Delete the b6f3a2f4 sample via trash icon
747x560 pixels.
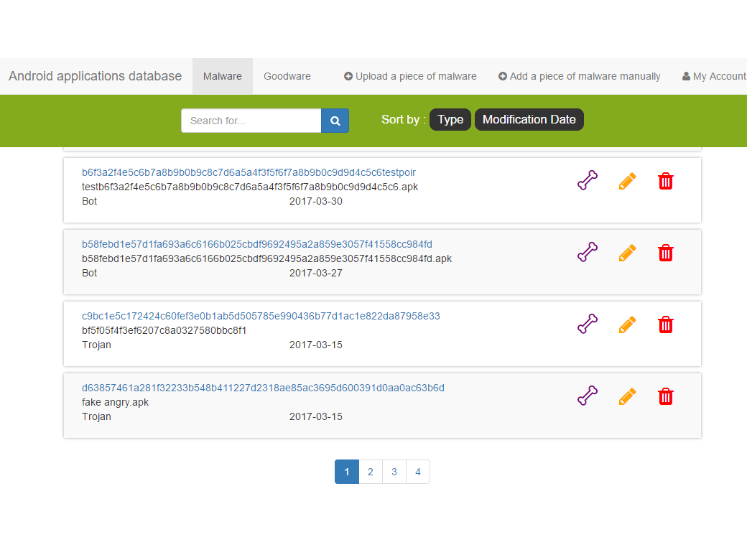point(665,181)
